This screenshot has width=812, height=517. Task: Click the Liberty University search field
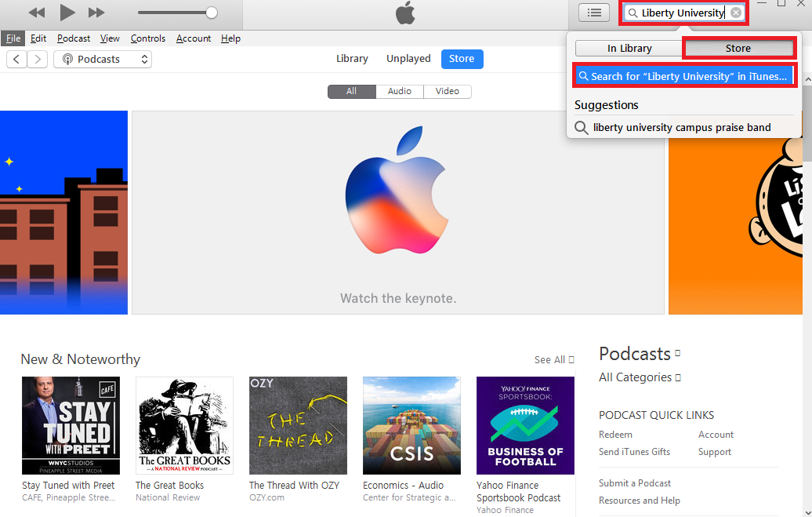click(x=683, y=13)
